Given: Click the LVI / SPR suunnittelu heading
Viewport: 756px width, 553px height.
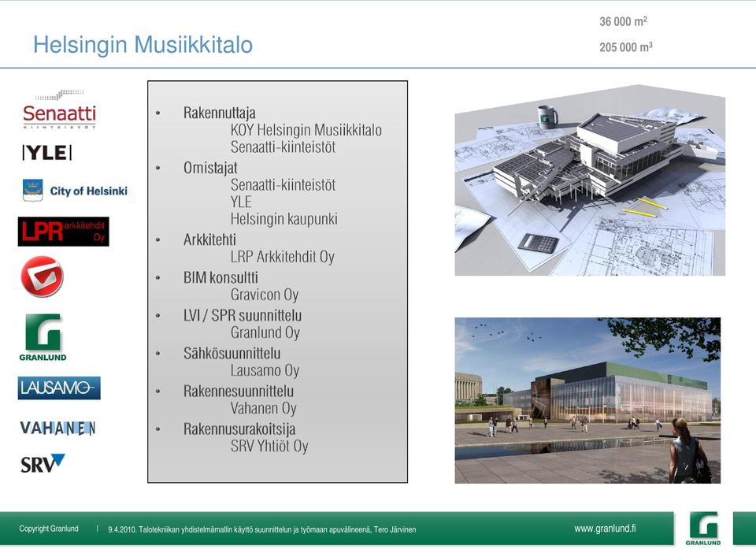Looking at the screenshot, I should pyautogui.click(x=243, y=315).
